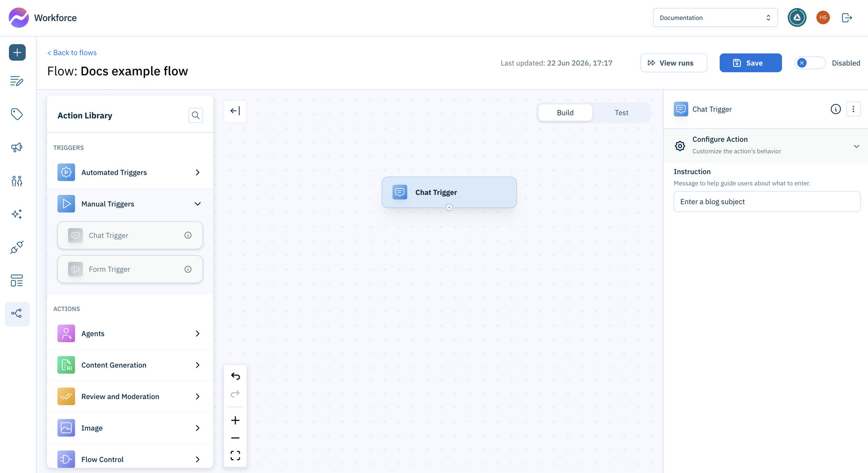This screenshot has width=868, height=473.
Task: Click the Back to flows link
Action: [72, 53]
